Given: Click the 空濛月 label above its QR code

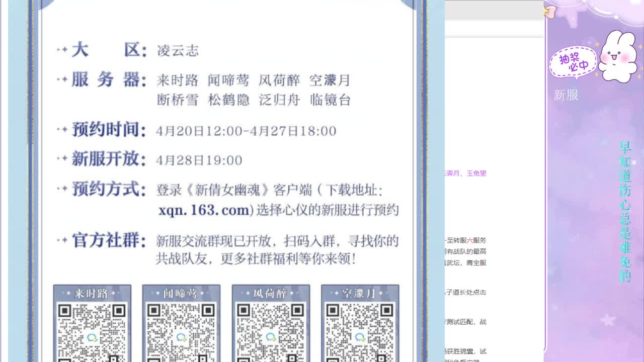Looking at the screenshot, I should point(360,293).
